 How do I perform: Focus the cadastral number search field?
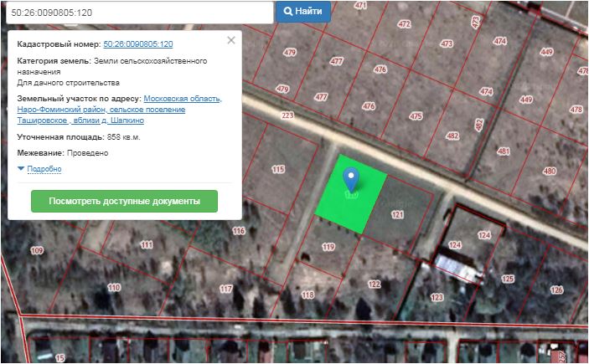pos(137,12)
